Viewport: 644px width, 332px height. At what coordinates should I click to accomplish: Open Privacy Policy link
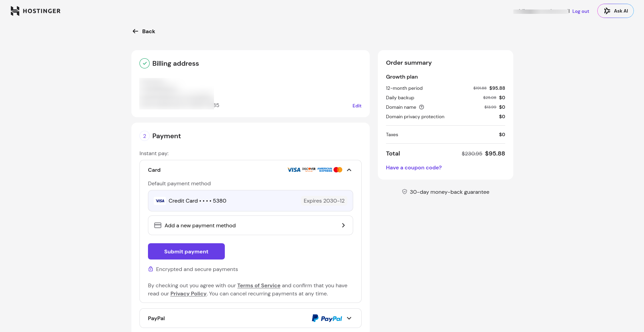coord(188,294)
